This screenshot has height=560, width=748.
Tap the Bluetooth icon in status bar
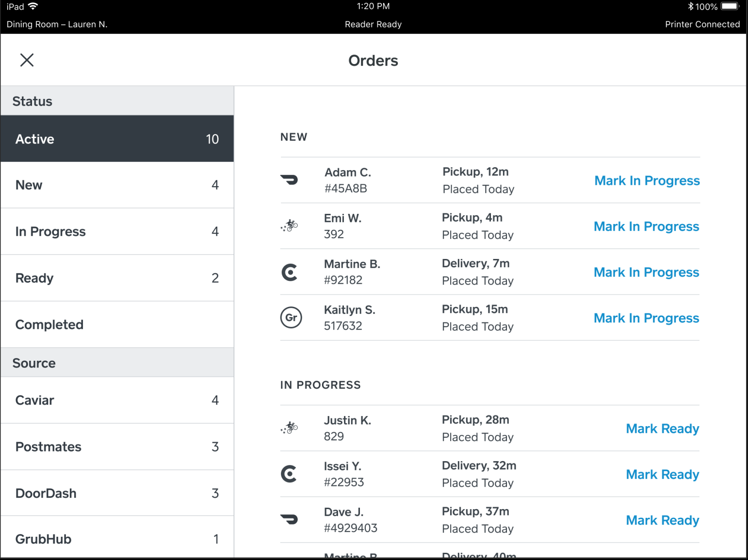point(691,6)
